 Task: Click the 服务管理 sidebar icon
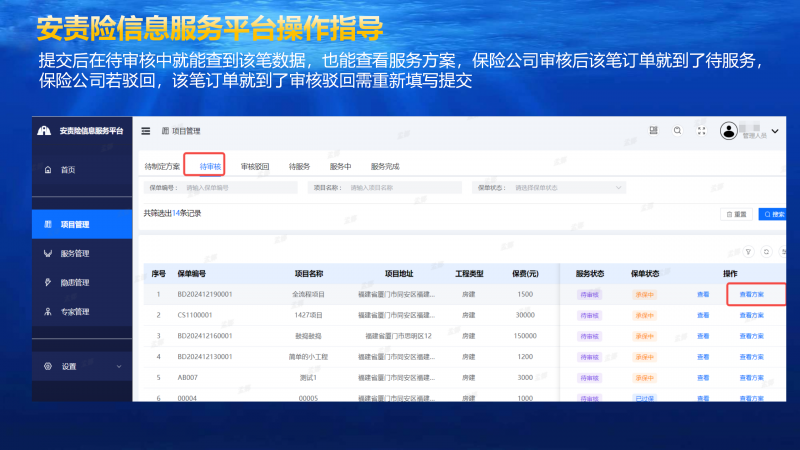(x=48, y=254)
